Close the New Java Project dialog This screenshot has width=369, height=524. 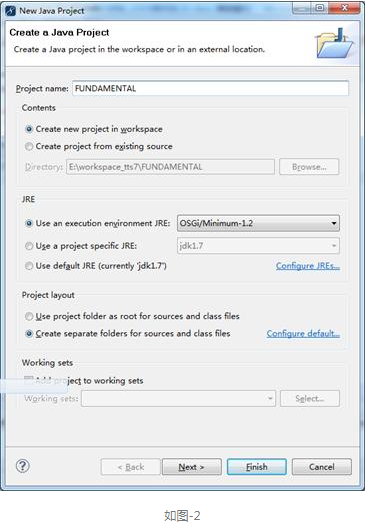click(344, 7)
